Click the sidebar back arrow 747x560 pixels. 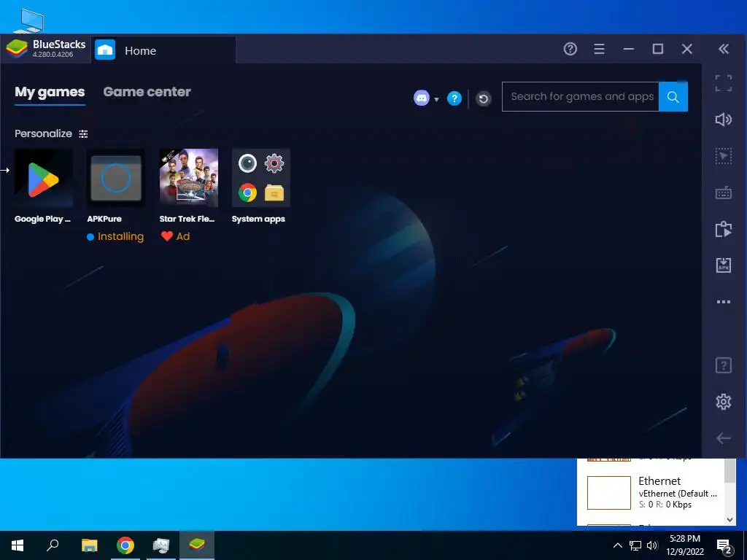(x=724, y=438)
